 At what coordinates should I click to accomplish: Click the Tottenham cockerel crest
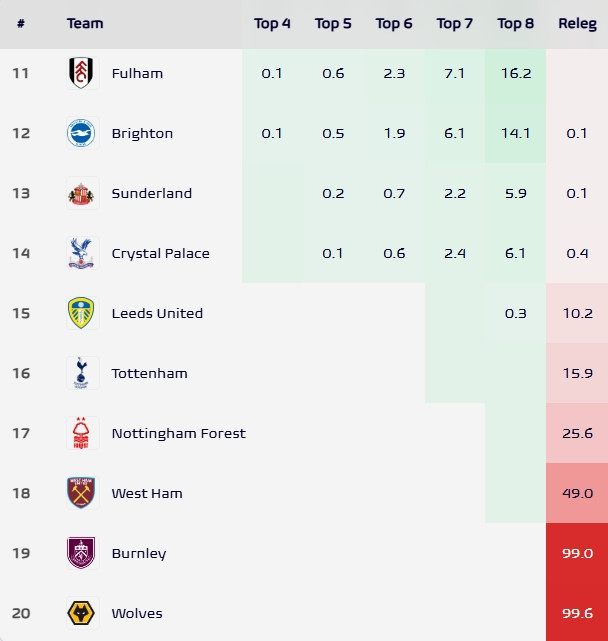coord(81,373)
